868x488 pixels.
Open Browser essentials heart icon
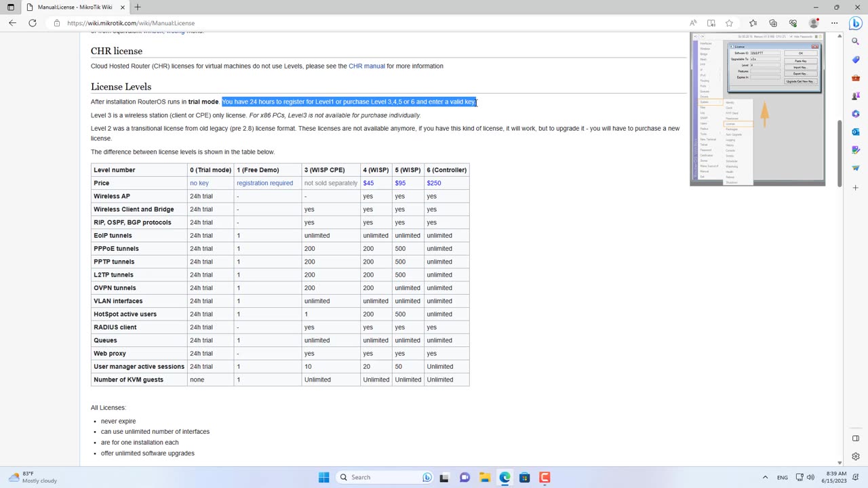point(793,23)
